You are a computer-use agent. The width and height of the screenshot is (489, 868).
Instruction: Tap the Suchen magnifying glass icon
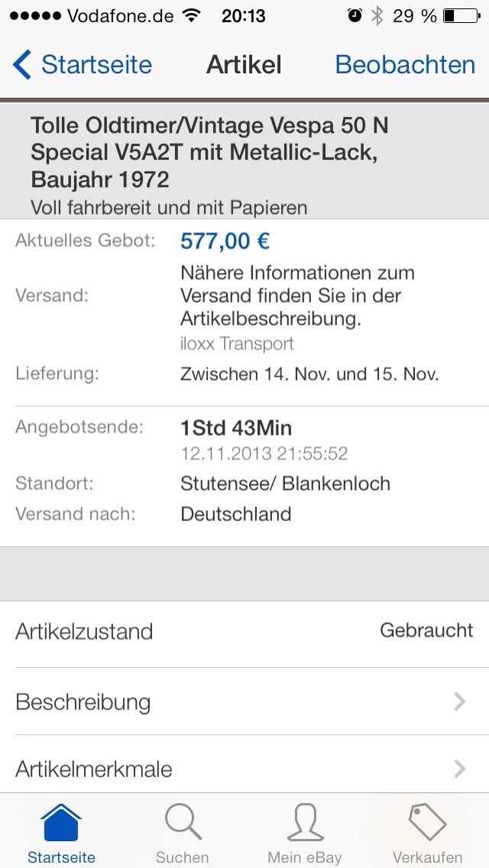[183, 822]
